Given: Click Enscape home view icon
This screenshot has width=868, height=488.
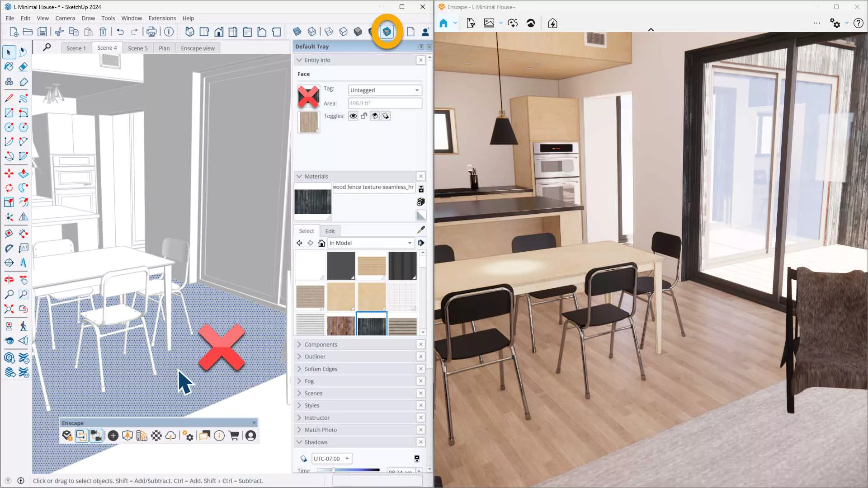Looking at the screenshot, I should (443, 23).
